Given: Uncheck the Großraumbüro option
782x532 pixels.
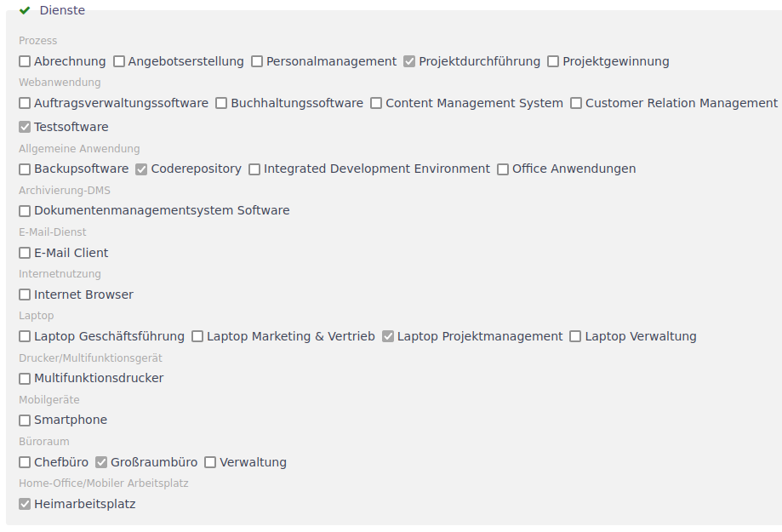Looking at the screenshot, I should [x=101, y=462].
